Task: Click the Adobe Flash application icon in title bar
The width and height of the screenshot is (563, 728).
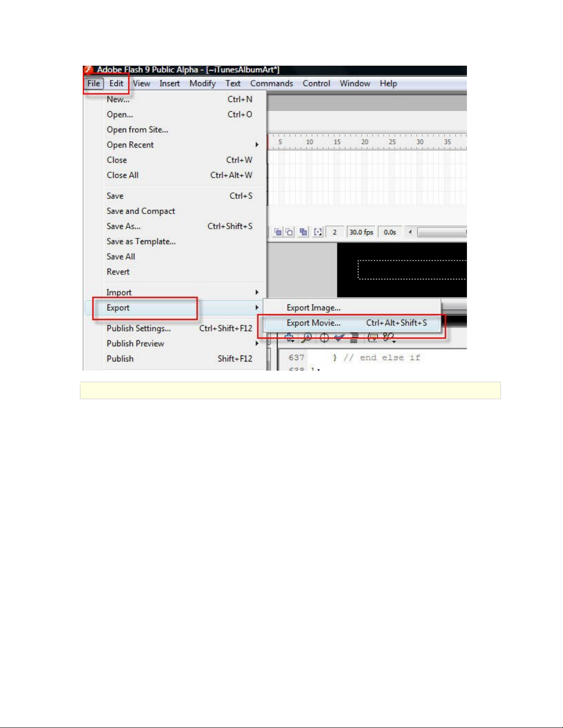Action: 89,70
